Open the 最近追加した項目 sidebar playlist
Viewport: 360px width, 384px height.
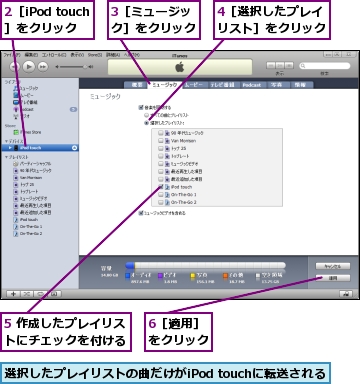(x=32, y=213)
